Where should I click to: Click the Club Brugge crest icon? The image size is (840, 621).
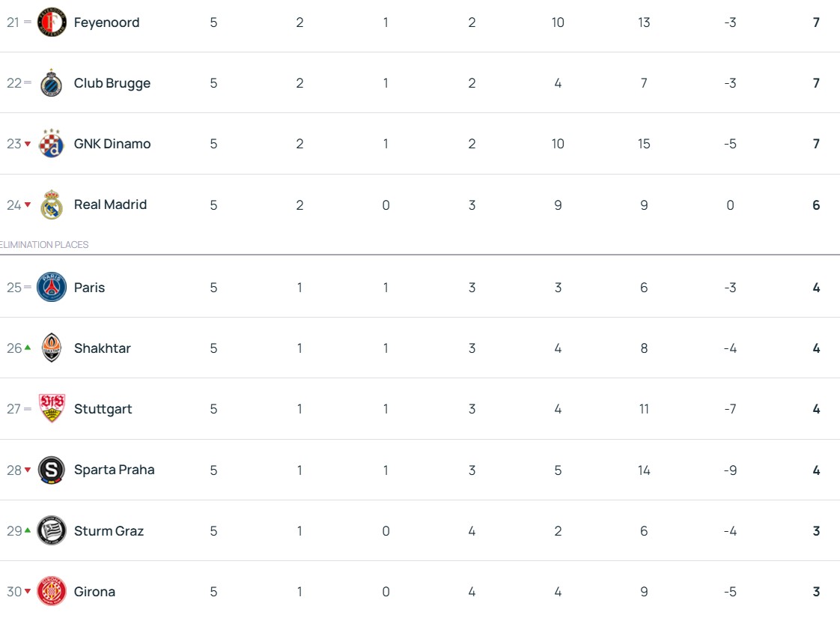point(52,83)
